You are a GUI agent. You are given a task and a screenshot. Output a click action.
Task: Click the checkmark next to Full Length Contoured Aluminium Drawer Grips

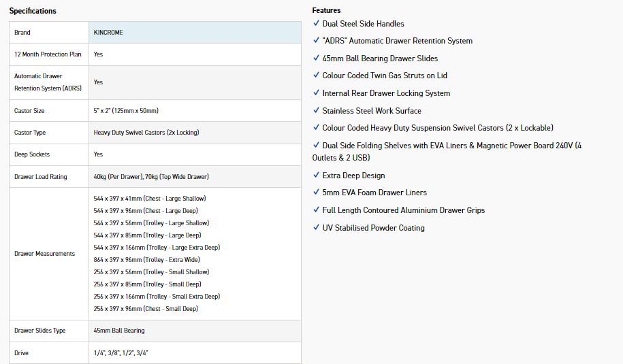(x=316, y=210)
